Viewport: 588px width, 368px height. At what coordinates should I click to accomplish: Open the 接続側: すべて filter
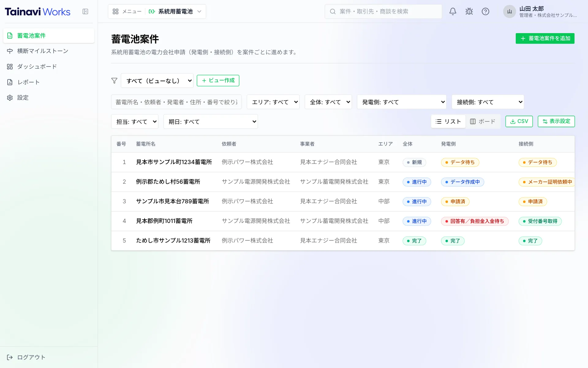(x=488, y=102)
